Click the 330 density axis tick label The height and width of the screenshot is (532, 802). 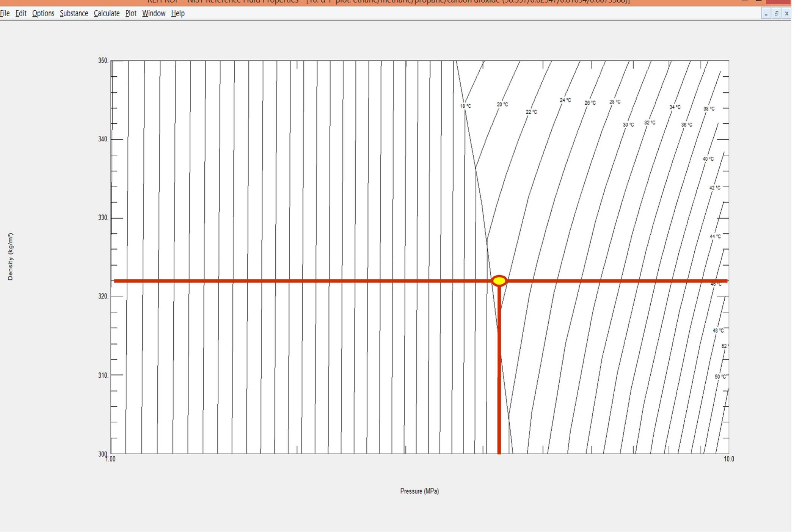pyautogui.click(x=103, y=218)
